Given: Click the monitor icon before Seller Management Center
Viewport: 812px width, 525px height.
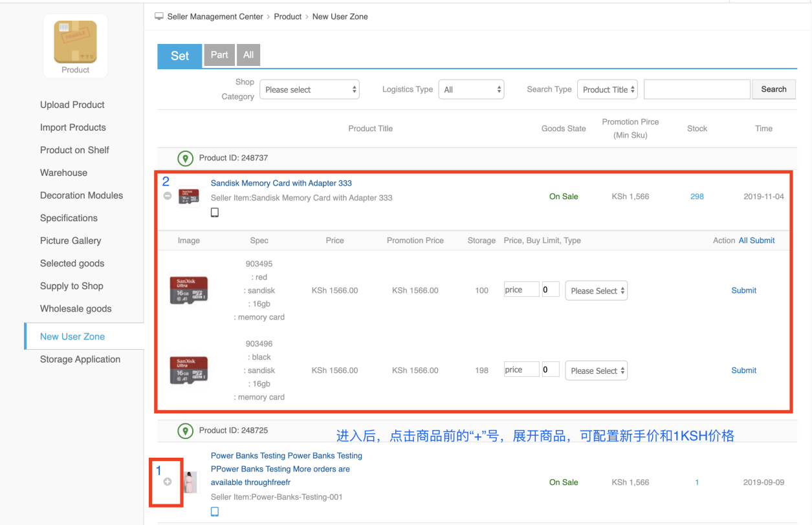Looking at the screenshot, I should [x=159, y=16].
